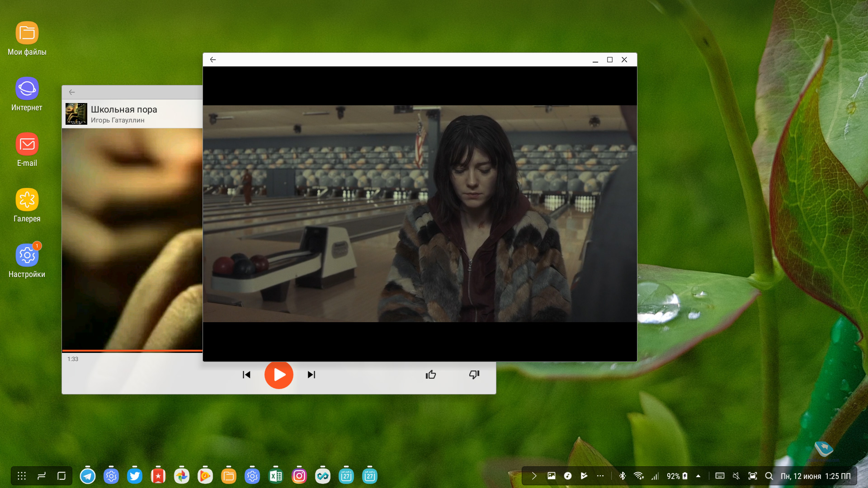Toggle Bluetooth from the status tray
Image resolution: width=868 pixels, height=488 pixels.
623,476
